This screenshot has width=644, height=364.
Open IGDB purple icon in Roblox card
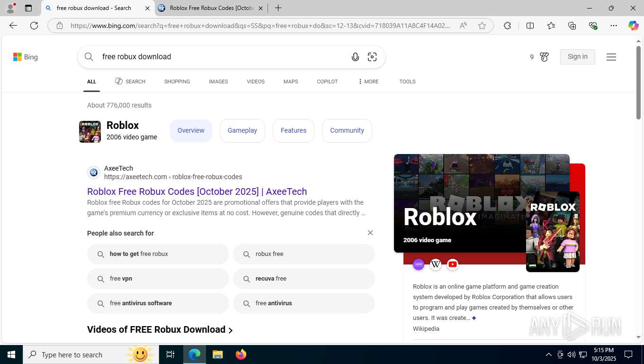[x=419, y=264]
